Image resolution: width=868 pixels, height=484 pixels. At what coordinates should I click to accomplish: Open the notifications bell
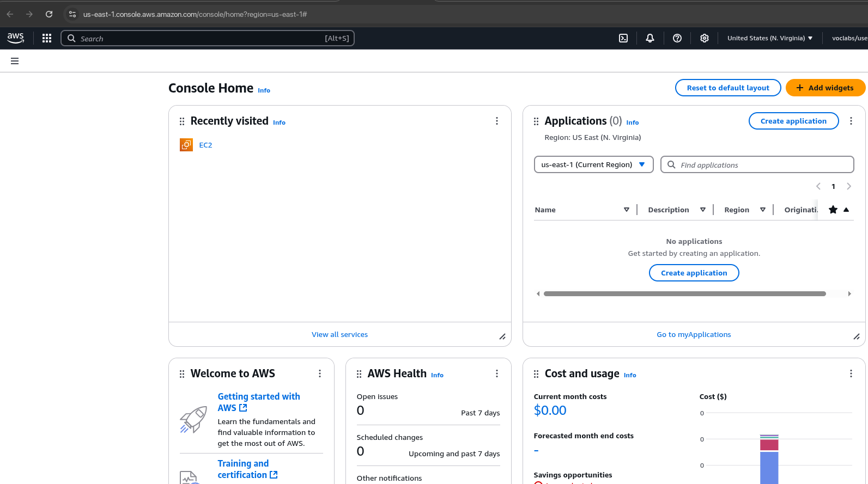pyautogui.click(x=650, y=38)
